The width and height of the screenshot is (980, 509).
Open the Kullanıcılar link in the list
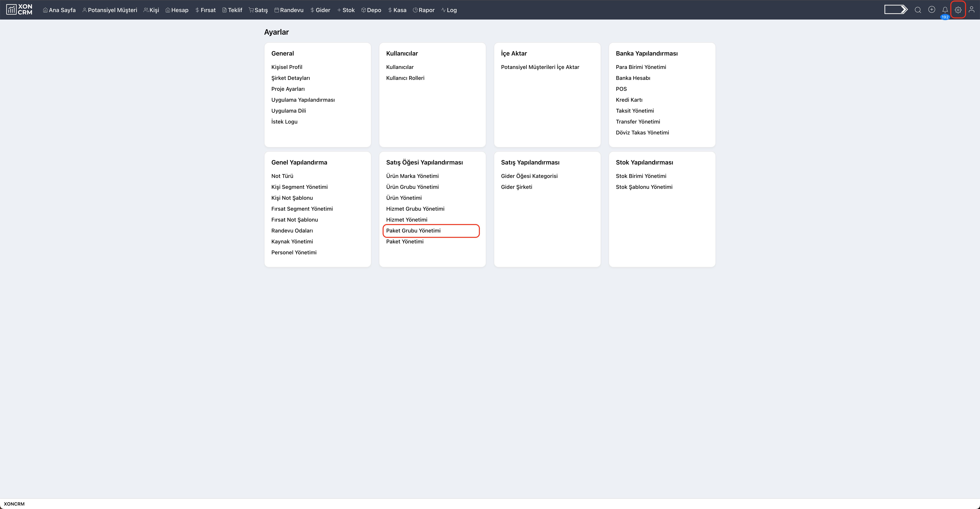[x=400, y=67]
